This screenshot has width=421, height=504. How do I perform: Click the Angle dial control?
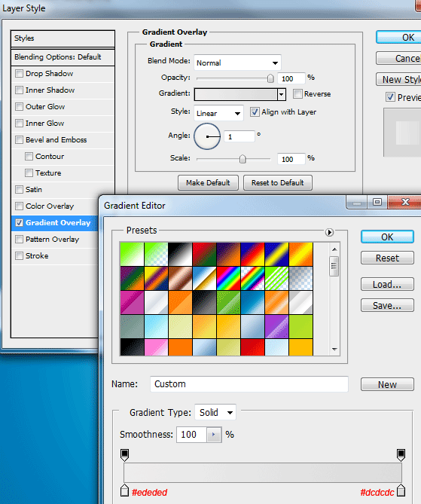207,136
